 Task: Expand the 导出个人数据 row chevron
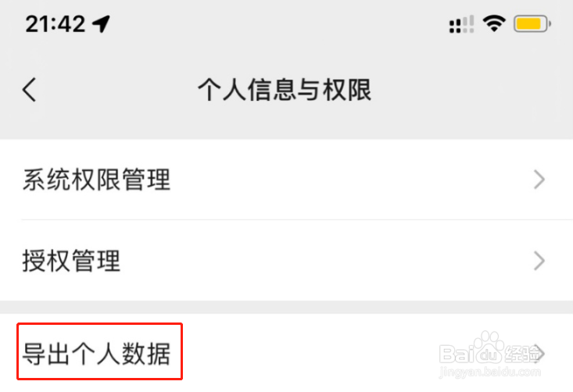pyautogui.click(x=540, y=353)
